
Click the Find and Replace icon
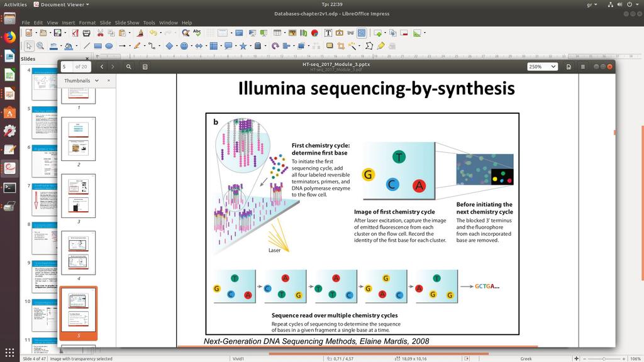click(186, 33)
